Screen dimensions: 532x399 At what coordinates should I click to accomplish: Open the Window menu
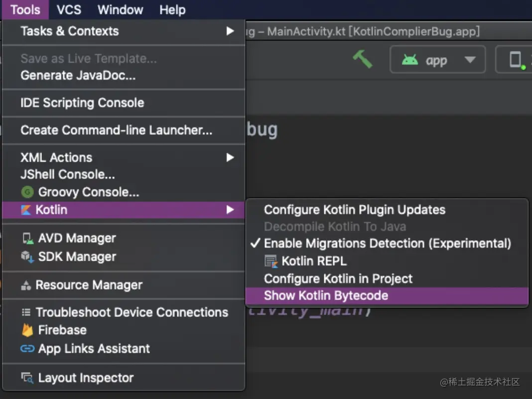[121, 9]
